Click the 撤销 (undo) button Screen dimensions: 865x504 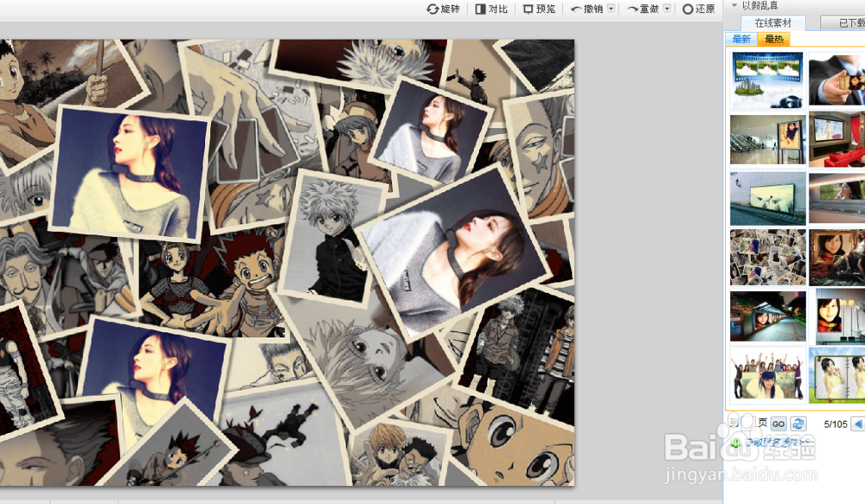(587, 9)
